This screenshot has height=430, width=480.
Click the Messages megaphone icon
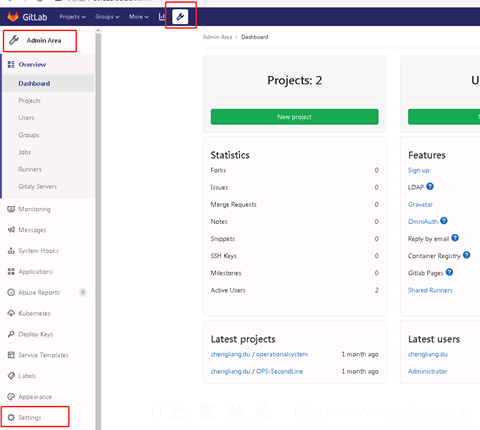tap(11, 230)
